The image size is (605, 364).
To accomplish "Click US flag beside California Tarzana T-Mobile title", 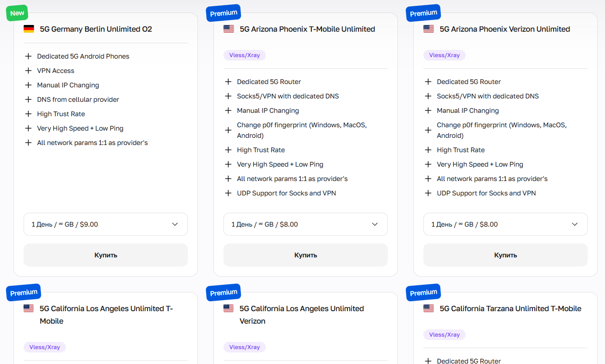I will 429,308.
